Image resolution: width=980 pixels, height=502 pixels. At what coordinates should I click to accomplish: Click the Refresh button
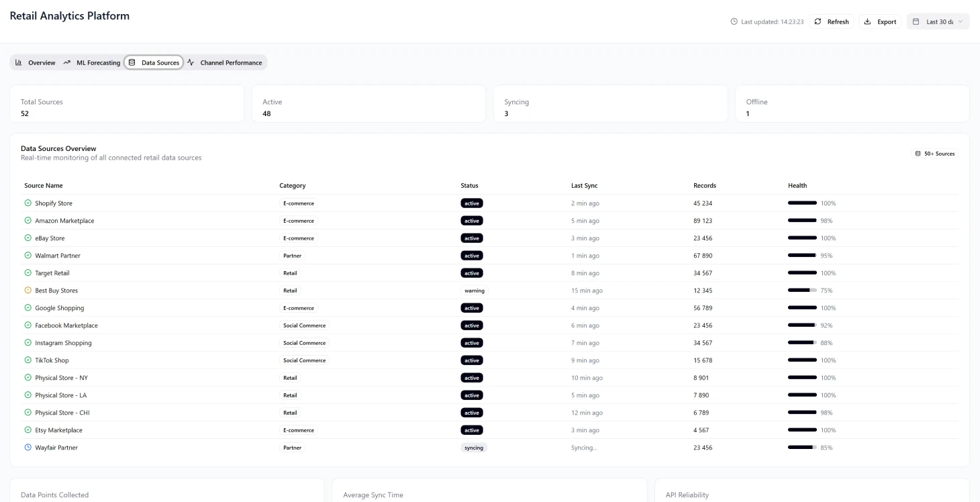tap(832, 21)
